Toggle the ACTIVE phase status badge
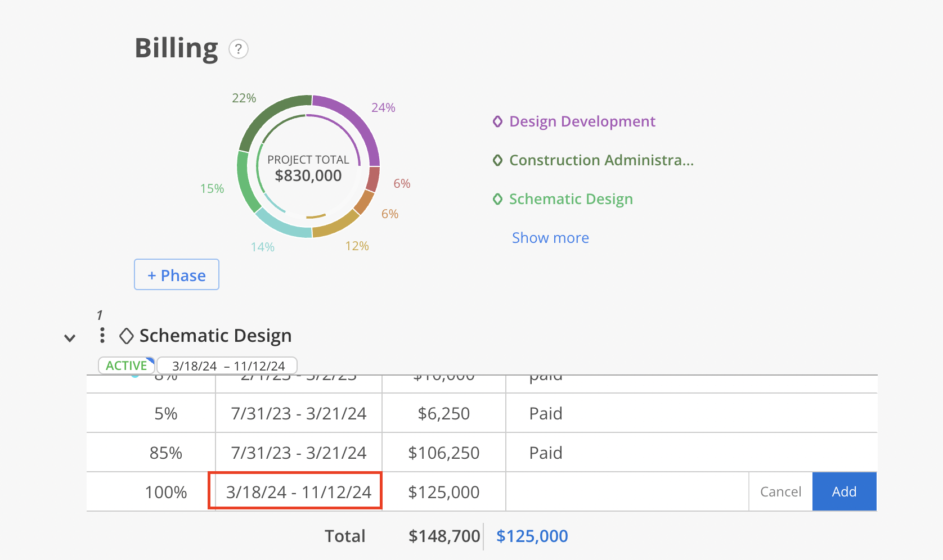Viewport: 943px width, 560px height. 125,365
